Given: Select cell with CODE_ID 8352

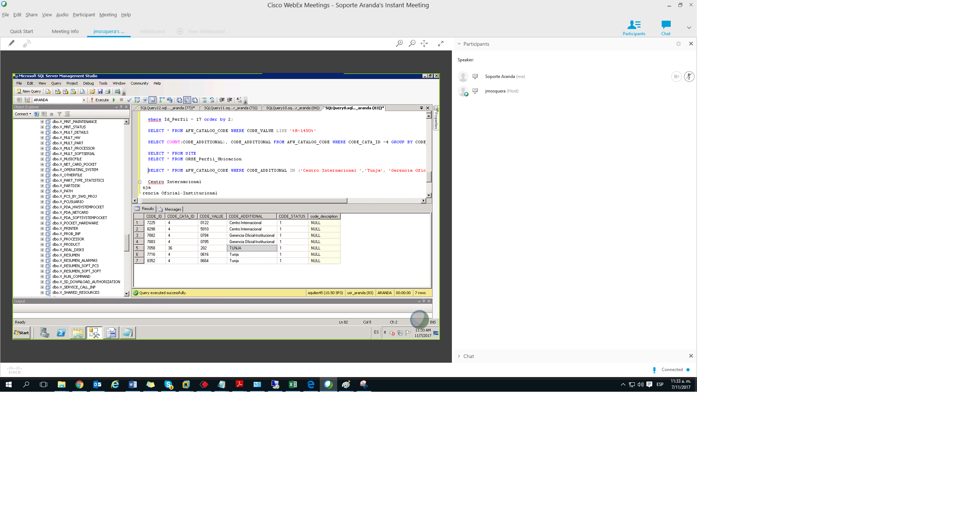Looking at the screenshot, I should coord(155,261).
